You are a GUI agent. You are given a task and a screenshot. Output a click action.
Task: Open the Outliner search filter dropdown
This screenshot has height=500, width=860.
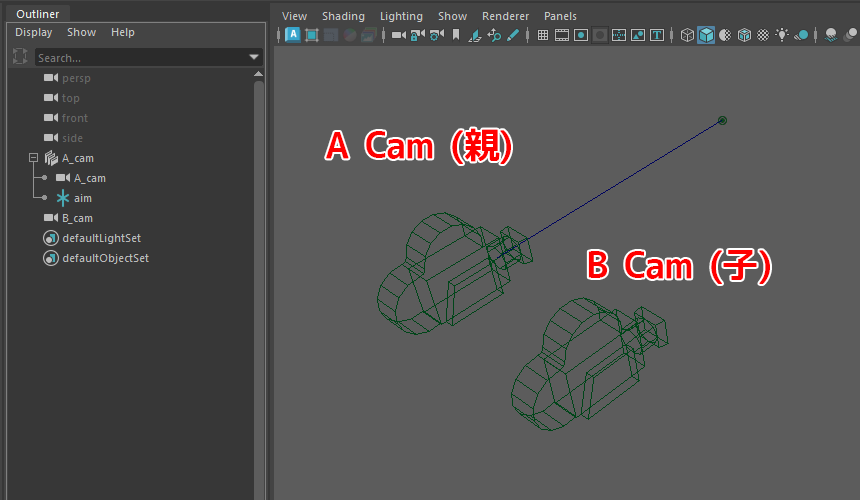pos(254,57)
